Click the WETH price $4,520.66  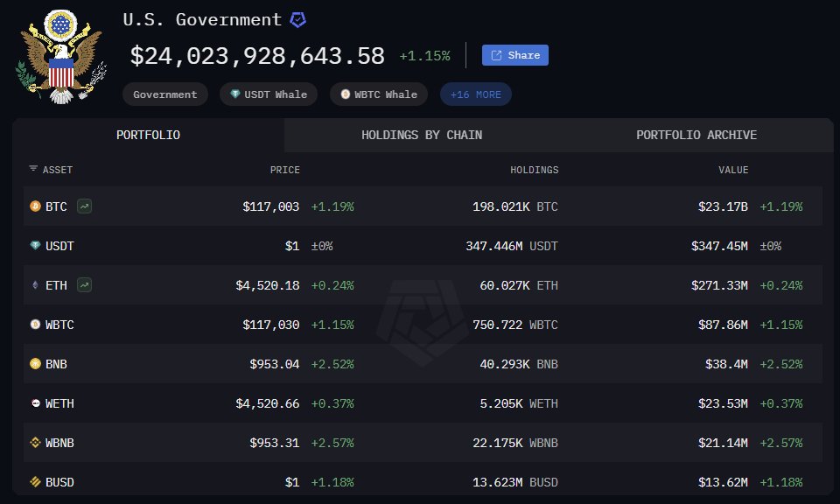click(268, 404)
